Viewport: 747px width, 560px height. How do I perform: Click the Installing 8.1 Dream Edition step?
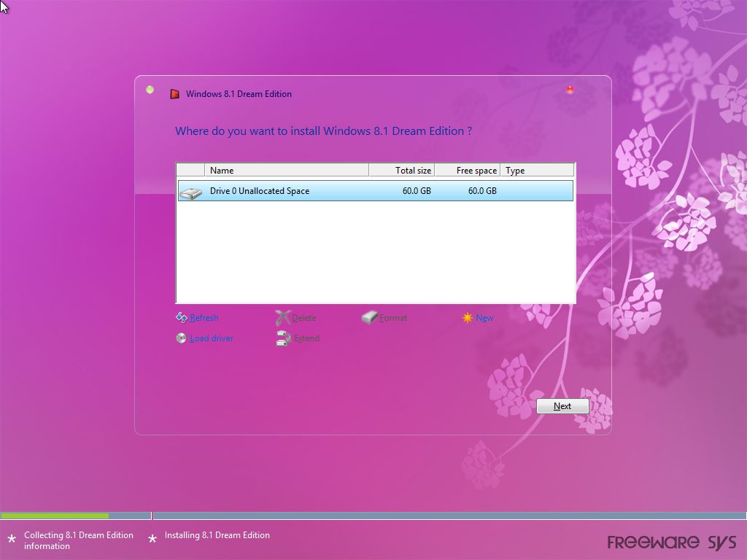pos(217,535)
